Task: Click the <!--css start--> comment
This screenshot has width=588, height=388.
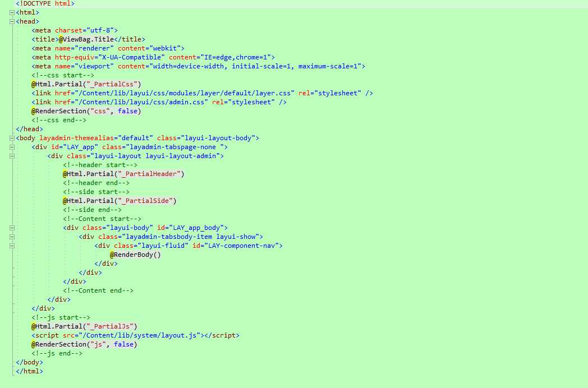Action: 63,75
